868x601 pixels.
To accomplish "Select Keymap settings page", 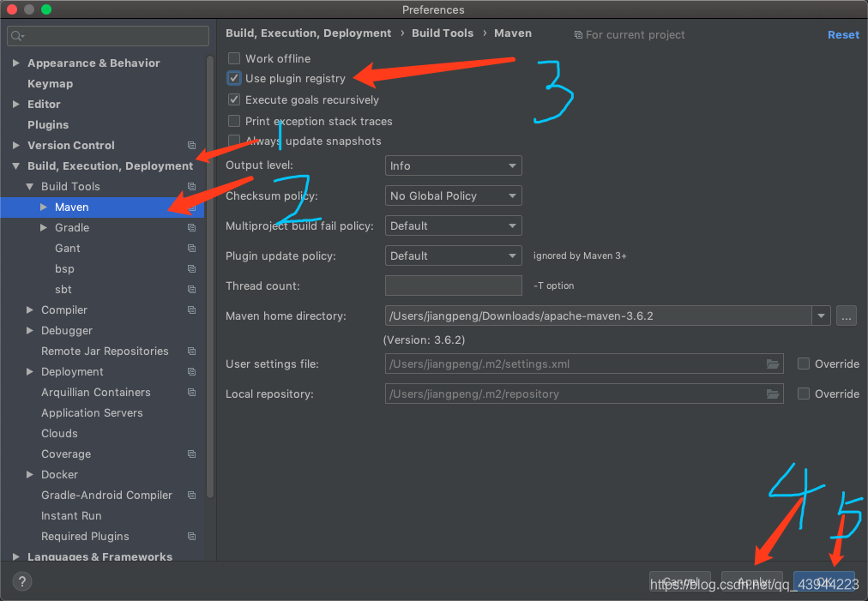I will (x=50, y=83).
